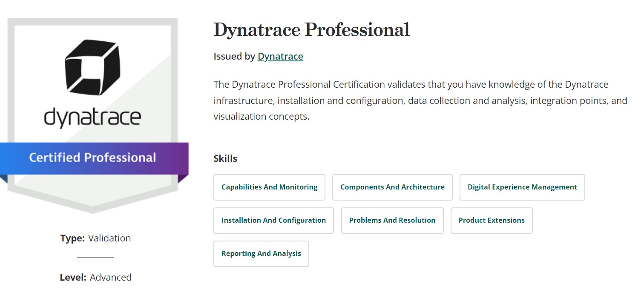Open the Dynatrace issuer link
The image size is (644, 290).
pyautogui.click(x=280, y=57)
